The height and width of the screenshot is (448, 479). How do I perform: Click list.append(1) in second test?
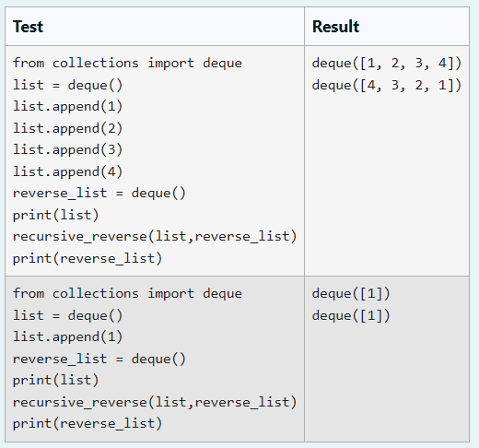68,337
